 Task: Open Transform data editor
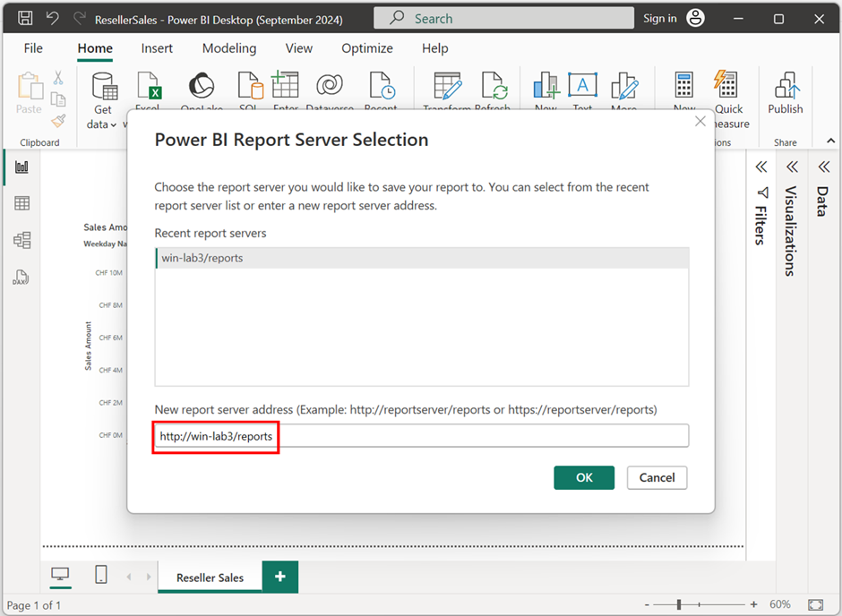pyautogui.click(x=447, y=86)
